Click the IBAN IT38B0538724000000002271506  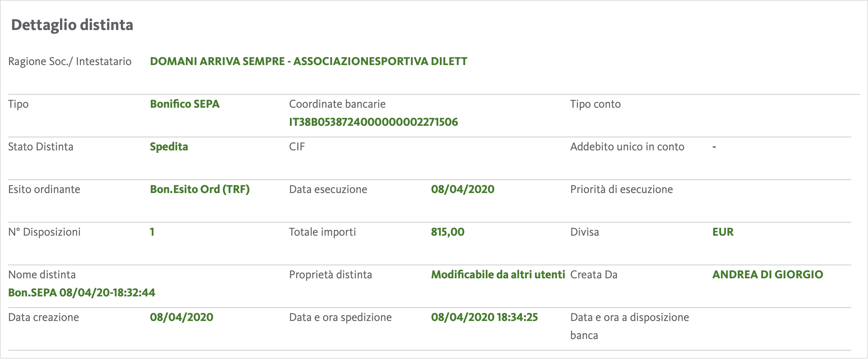pos(373,122)
